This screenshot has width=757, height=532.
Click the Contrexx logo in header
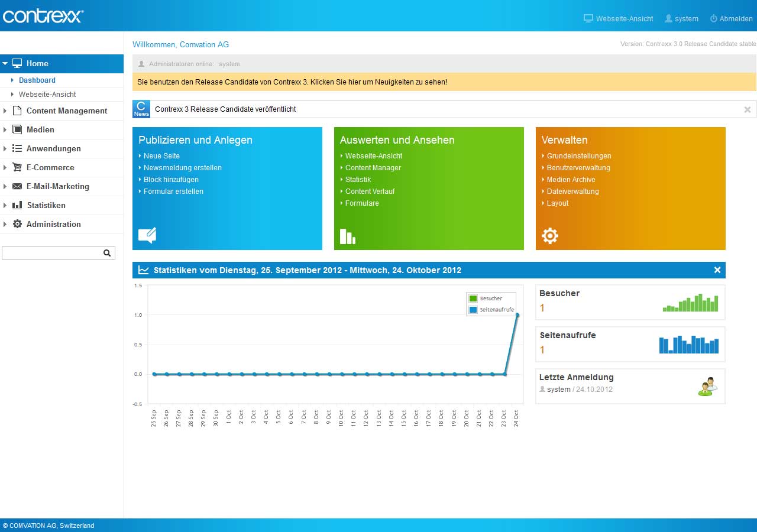click(x=43, y=15)
